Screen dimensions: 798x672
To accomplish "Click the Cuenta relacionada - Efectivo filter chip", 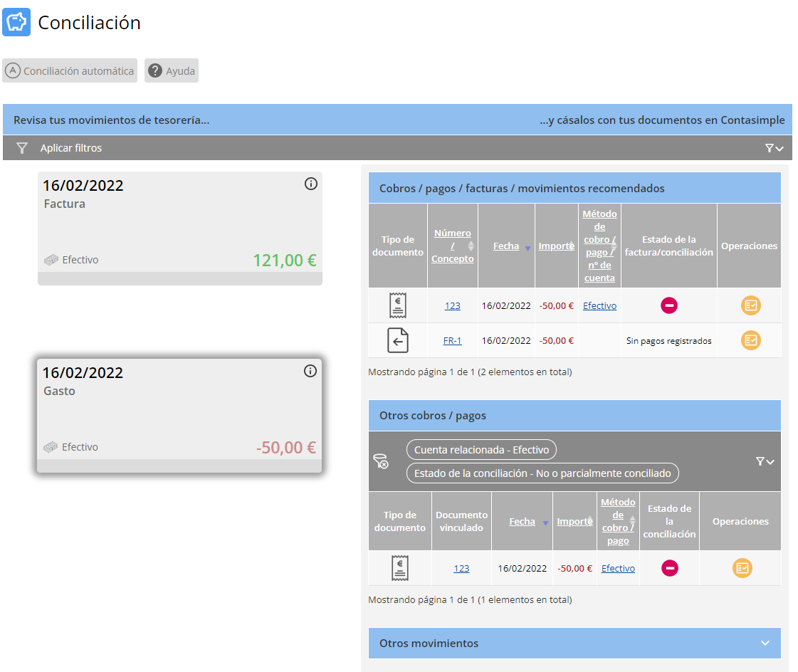I will point(481,450).
